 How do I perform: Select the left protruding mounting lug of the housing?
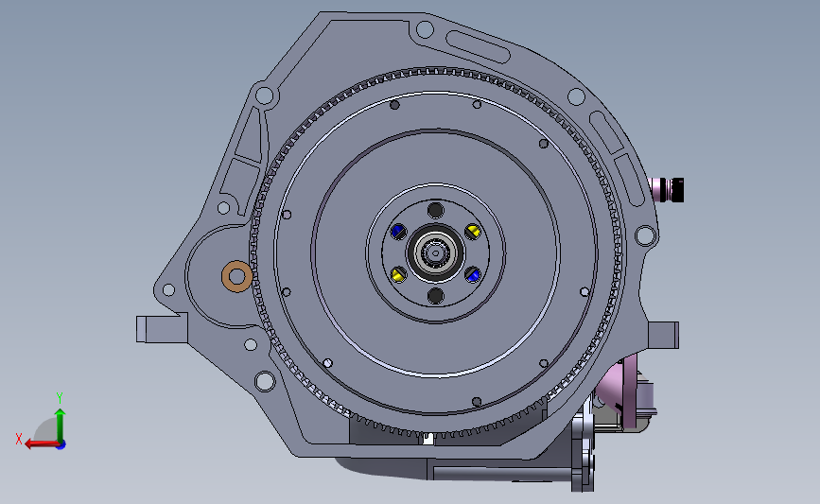162,329
